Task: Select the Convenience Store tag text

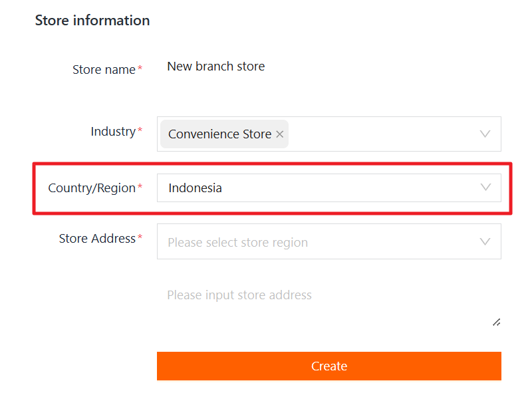Action: (219, 134)
